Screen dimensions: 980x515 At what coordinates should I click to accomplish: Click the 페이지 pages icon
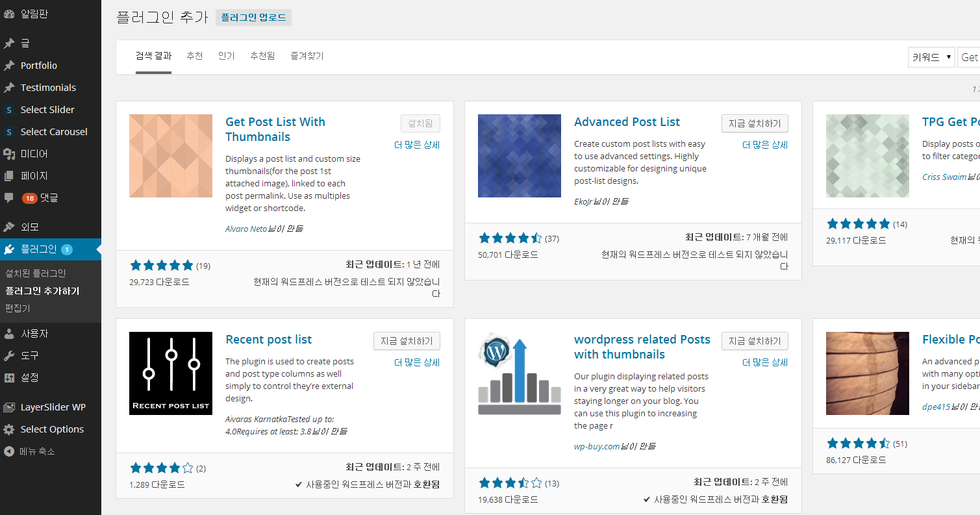pyautogui.click(x=9, y=176)
